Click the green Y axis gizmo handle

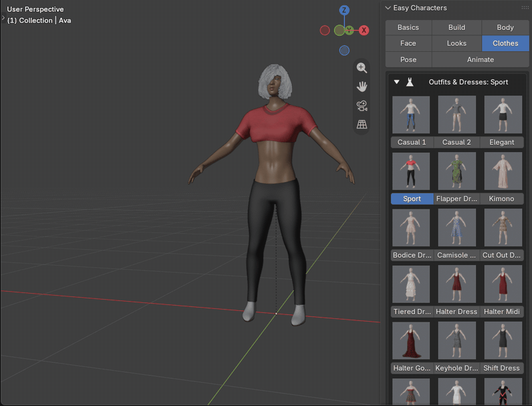pos(349,31)
